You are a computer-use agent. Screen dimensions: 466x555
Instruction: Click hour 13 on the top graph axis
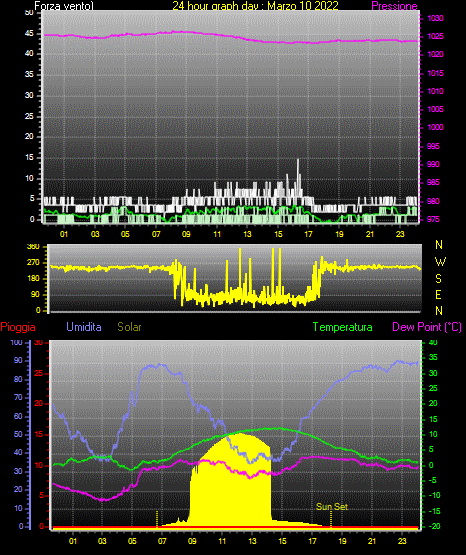point(247,234)
